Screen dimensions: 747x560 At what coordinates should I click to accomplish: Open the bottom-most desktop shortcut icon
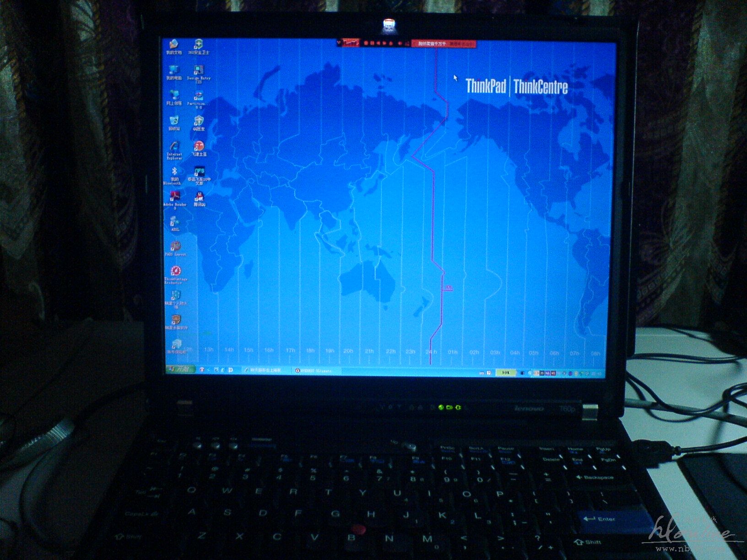click(x=176, y=347)
